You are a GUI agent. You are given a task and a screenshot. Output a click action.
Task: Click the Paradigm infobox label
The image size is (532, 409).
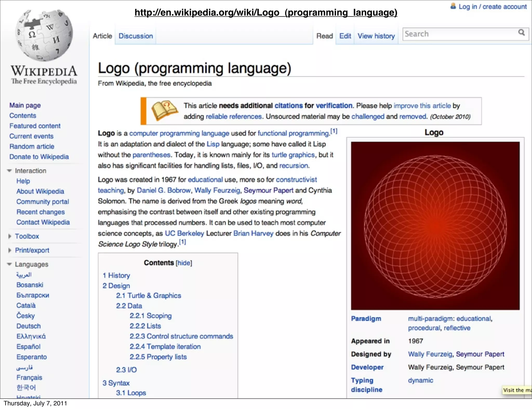coord(366,319)
